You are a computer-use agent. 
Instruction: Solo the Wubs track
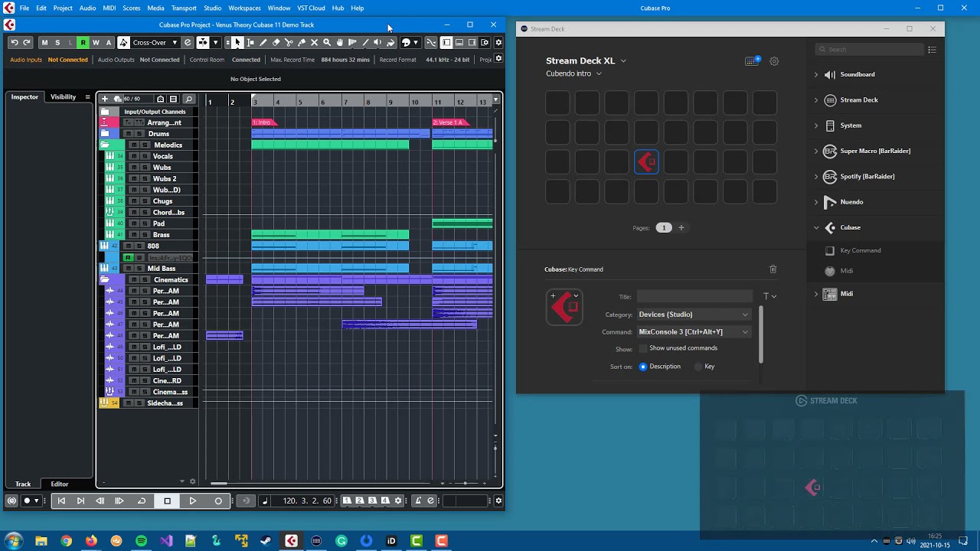click(x=145, y=168)
